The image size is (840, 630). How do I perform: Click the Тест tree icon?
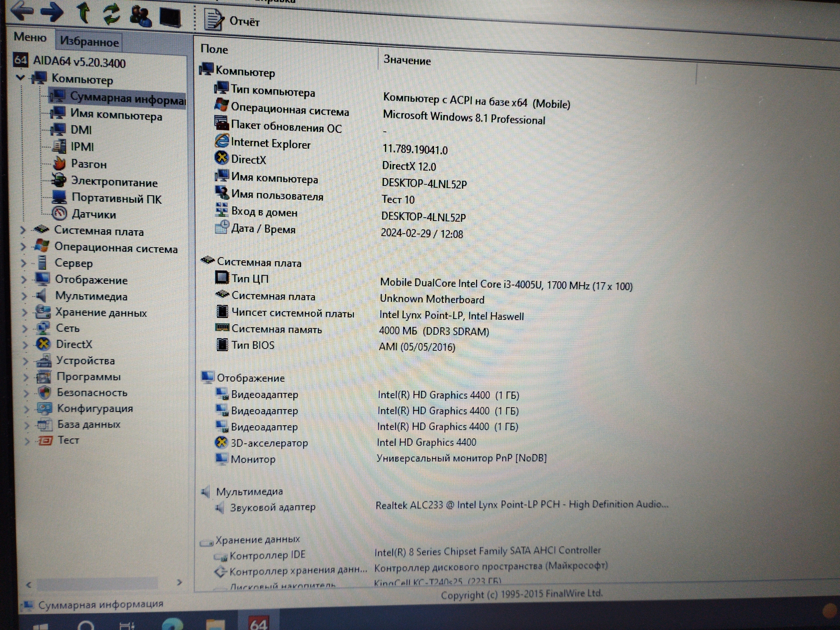[x=45, y=440]
